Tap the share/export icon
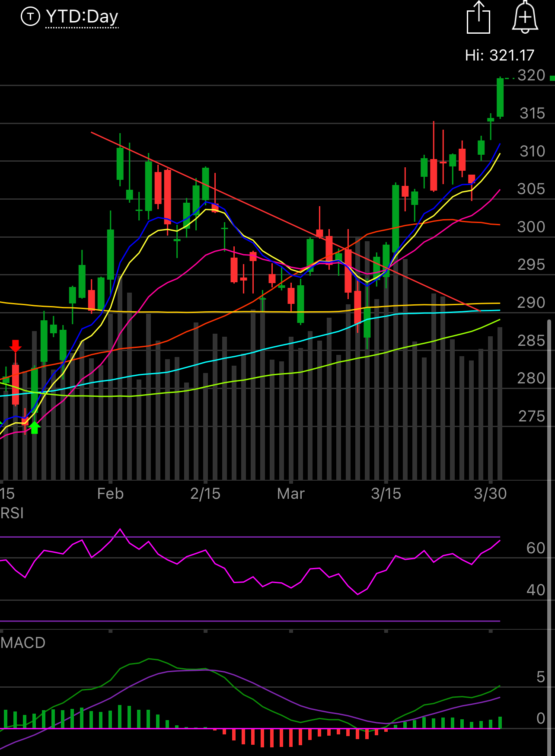This screenshot has width=555, height=756. (478, 17)
